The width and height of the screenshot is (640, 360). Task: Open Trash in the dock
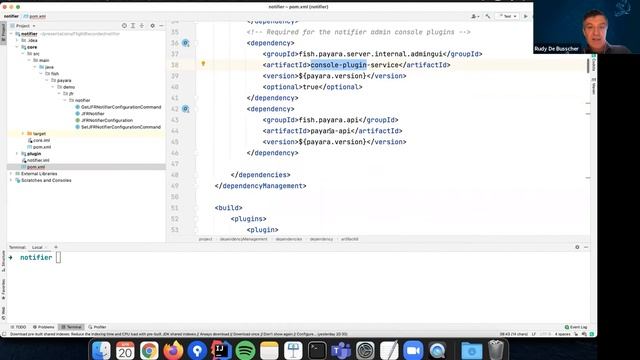point(496,350)
